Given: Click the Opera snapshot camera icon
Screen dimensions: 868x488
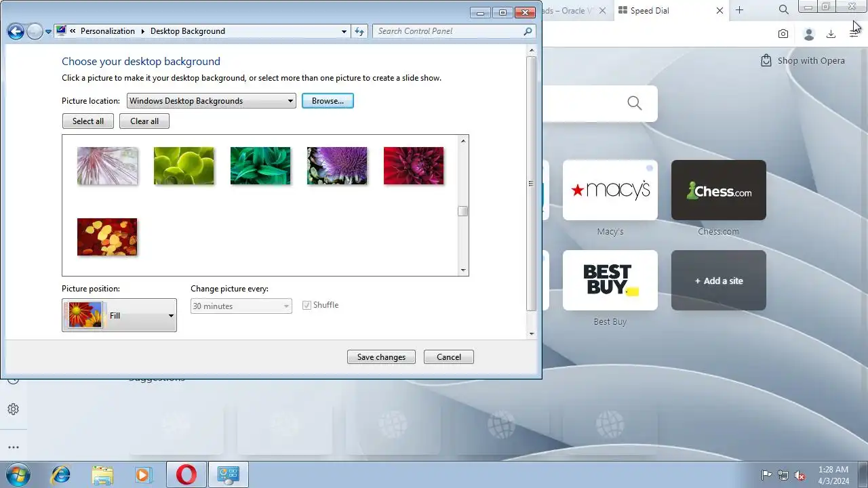Looking at the screenshot, I should click(x=783, y=34).
